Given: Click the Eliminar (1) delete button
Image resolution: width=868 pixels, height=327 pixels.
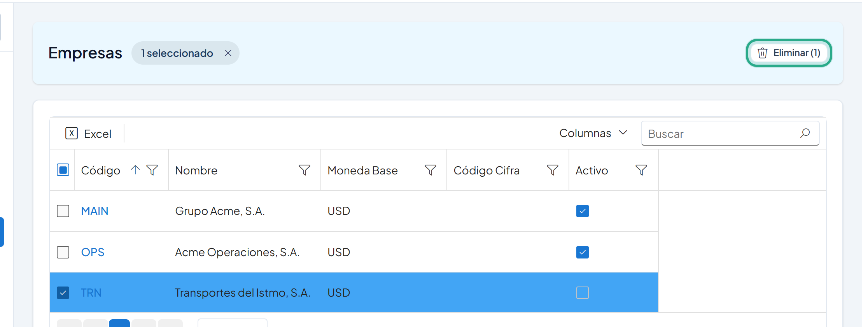Looking at the screenshot, I should (x=789, y=53).
